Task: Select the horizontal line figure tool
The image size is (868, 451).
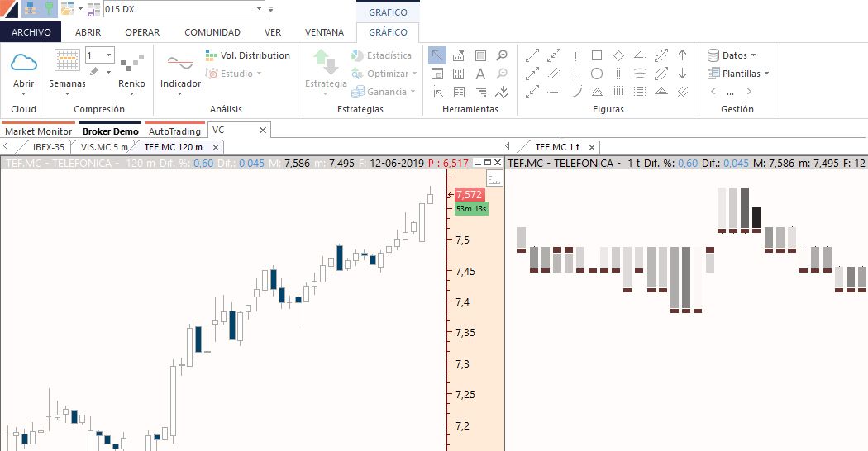Action: [554, 92]
